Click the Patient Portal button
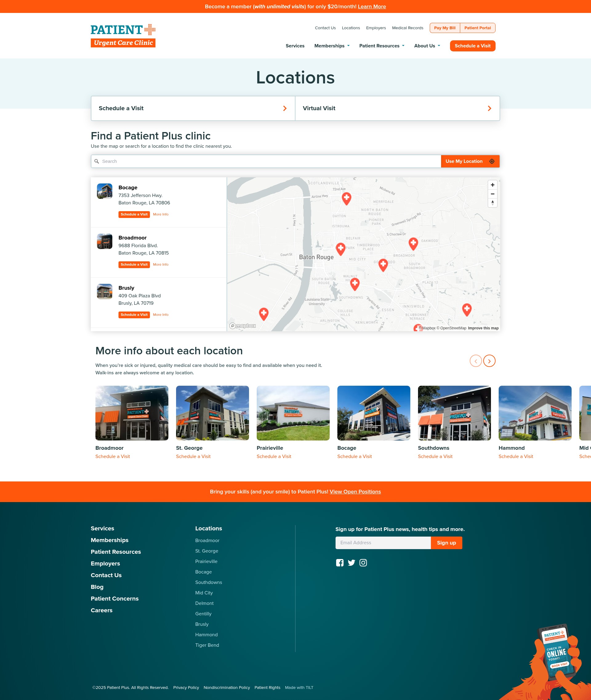This screenshot has width=591, height=700. tap(477, 28)
